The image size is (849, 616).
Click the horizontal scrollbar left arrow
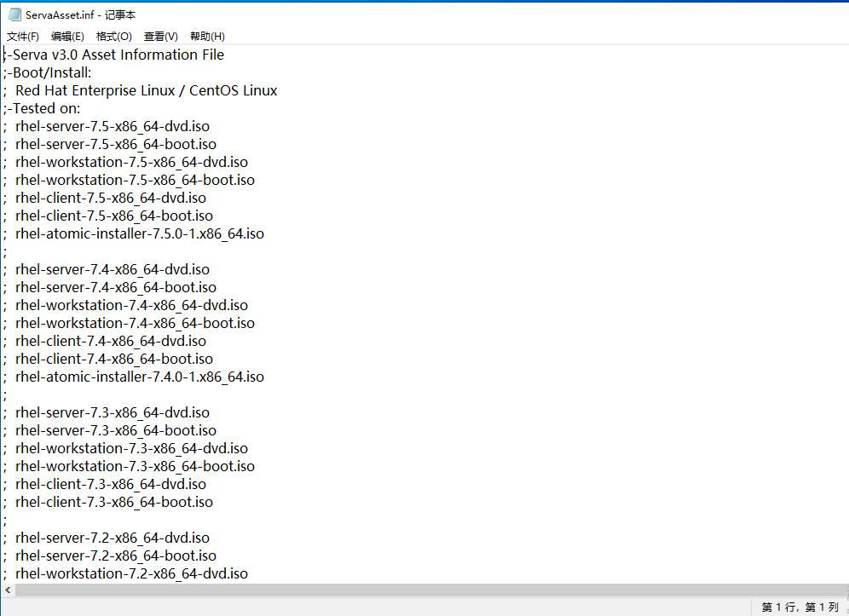[7, 590]
